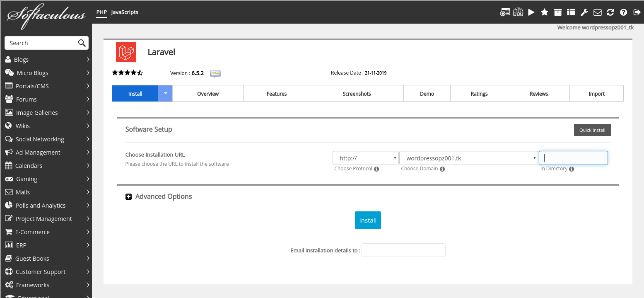Screen dimensions: 644x298
Task: Click the envelope email settings icon
Action: point(597,12)
